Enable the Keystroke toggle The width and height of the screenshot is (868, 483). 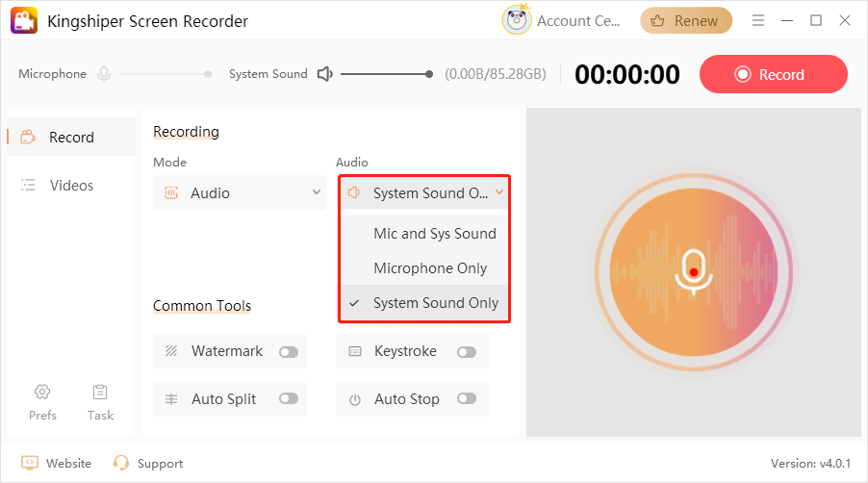pos(467,352)
